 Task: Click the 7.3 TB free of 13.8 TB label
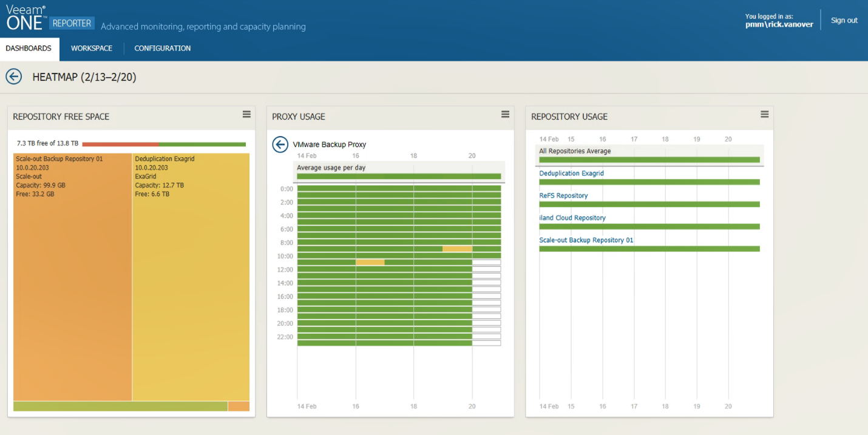tap(47, 144)
